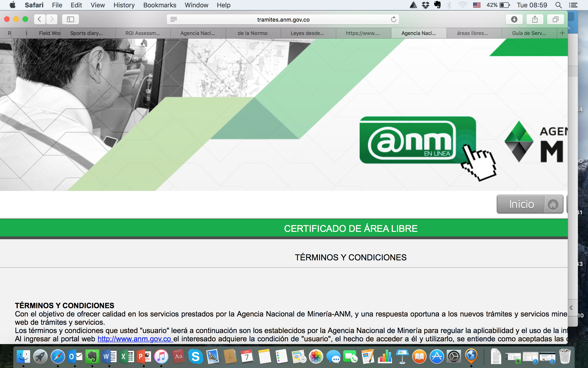
Task: Open the History menu
Action: [124, 5]
